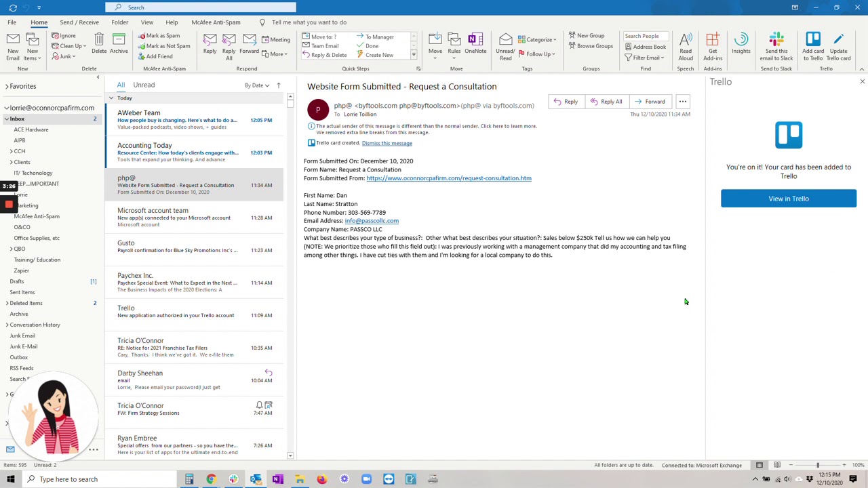Open the Help tab
The image size is (868, 488).
click(x=172, y=22)
